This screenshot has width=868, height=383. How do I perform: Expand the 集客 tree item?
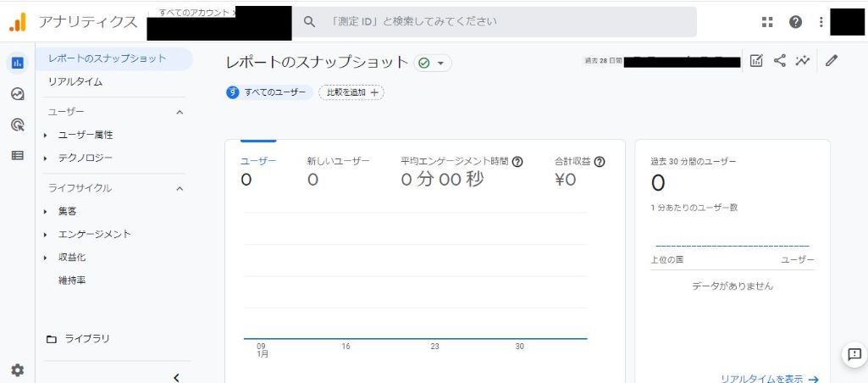pyautogui.click(x=46, y=212)
